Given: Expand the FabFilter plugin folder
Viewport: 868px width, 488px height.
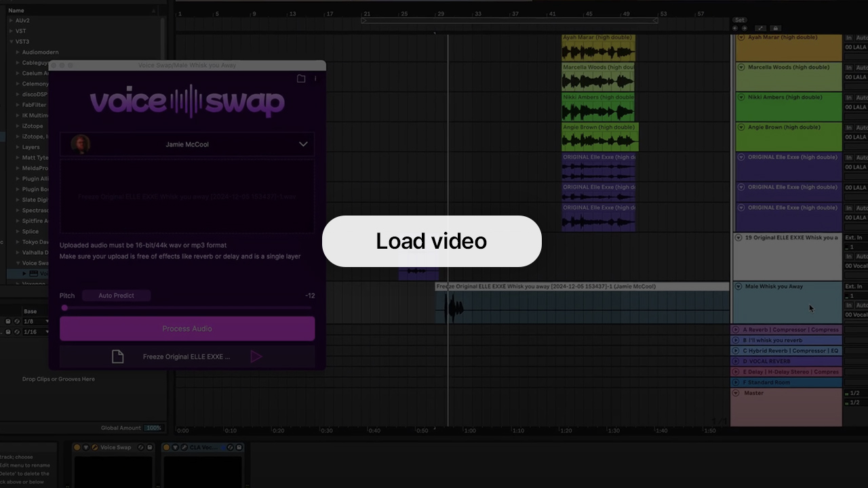Looking at the screenshot, I should pyautogui.click(x=18, y=105).
